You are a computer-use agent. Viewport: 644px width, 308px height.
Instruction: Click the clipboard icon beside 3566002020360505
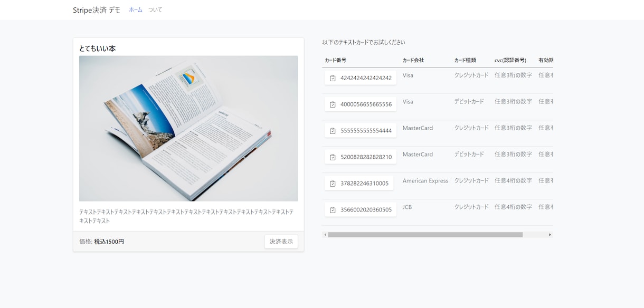coord(333,210)
